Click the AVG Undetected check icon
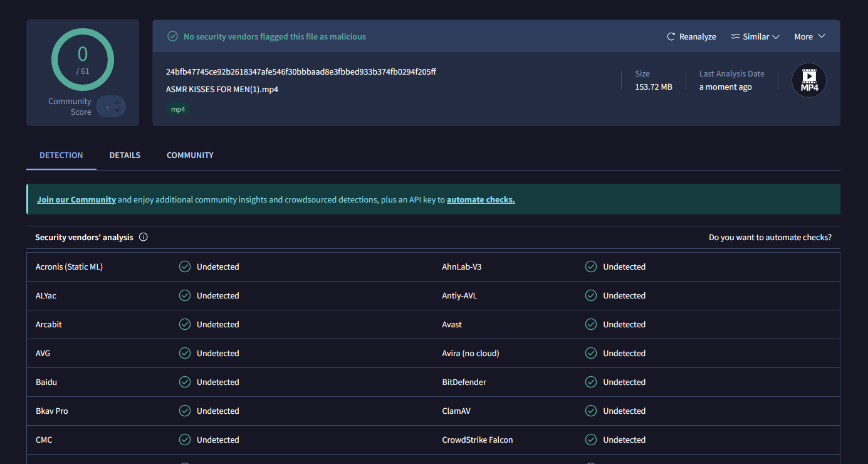The image size is (868, 464). click(185, 353)
